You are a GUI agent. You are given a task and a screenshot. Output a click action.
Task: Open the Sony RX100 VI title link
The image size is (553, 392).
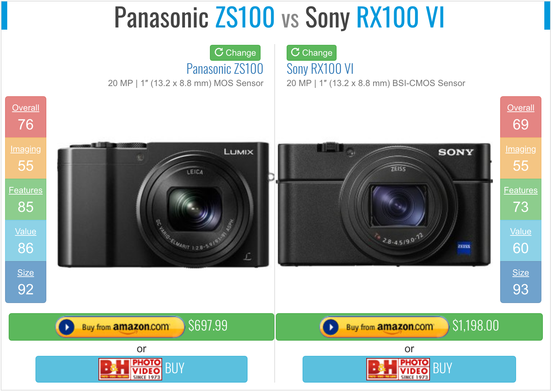[x=320, y=69]
